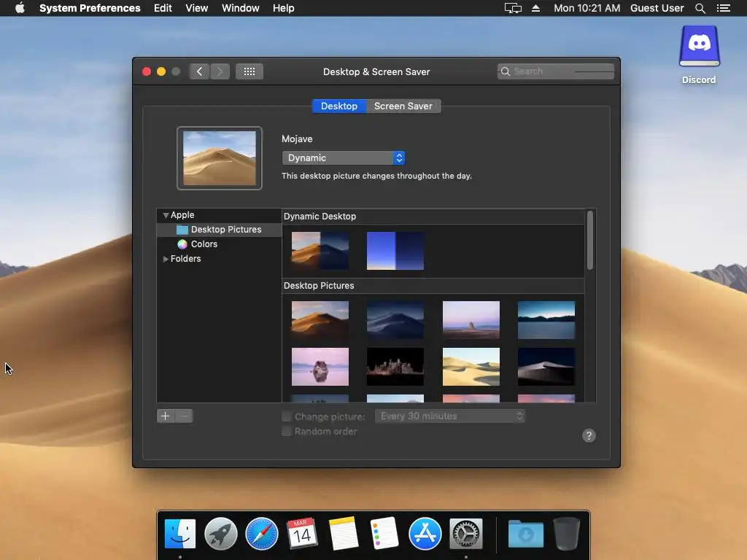This screenshot has width=747, height=560.
Task: Toggle the Change picture checkbox
Action: pyautogui.click(x=286, y=416)
